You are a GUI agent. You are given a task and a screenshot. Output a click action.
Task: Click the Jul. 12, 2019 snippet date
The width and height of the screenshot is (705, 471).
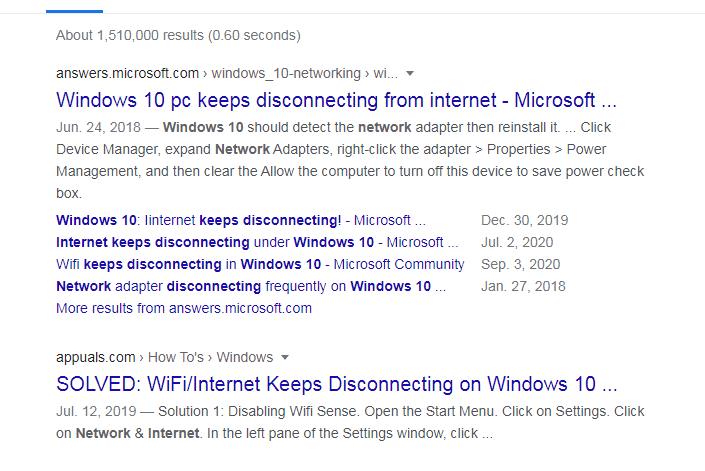click(x=96, y=412)
